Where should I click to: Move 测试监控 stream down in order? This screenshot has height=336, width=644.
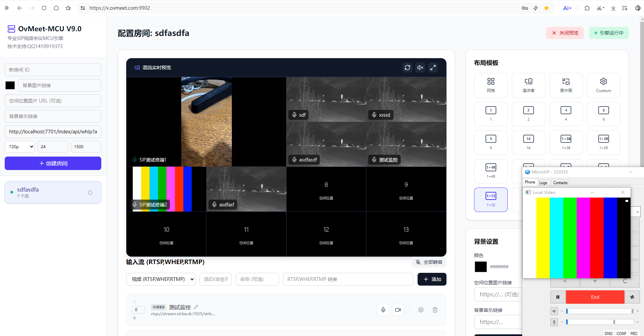135,318
